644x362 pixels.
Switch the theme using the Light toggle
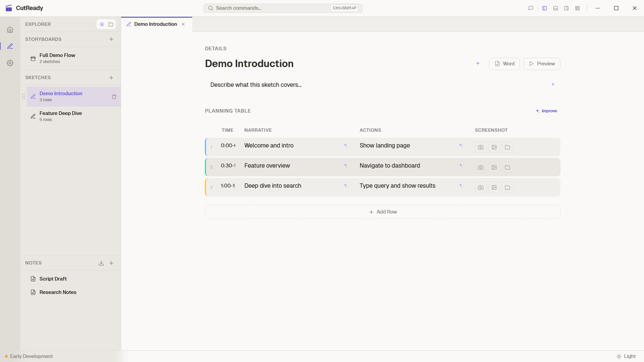click(627, 356)
